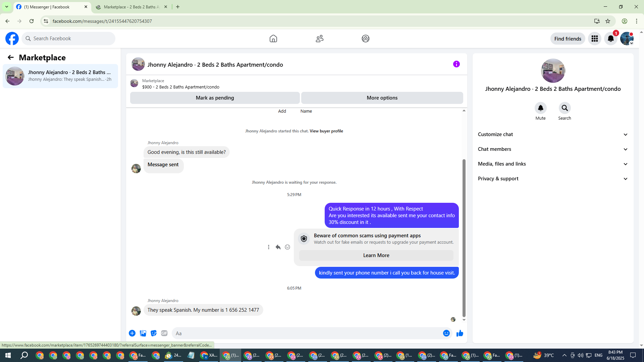Open the purple conversation information icon
This screenshot has height=362, width=644.
click(x=457, y=64)
